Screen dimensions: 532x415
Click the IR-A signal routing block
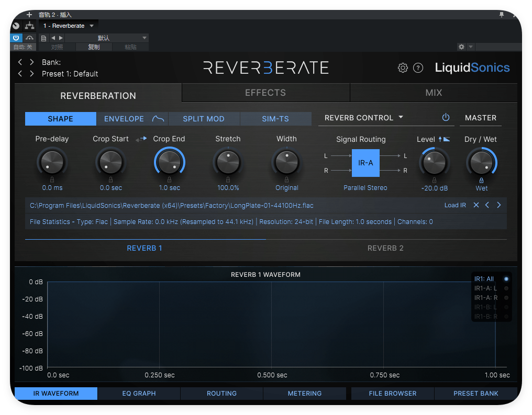365,163
